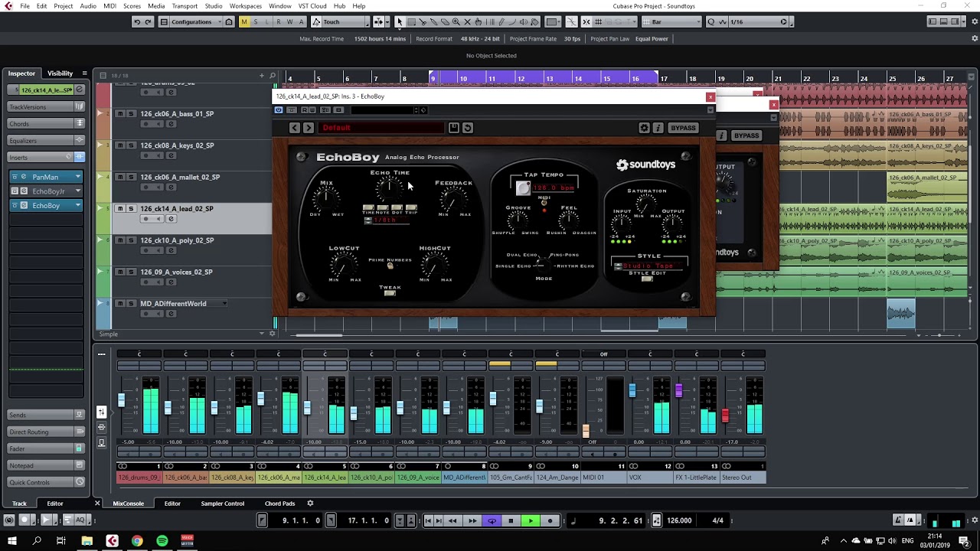Open the Workspaces menu
The image size is (980, 551).
point(246,5)
